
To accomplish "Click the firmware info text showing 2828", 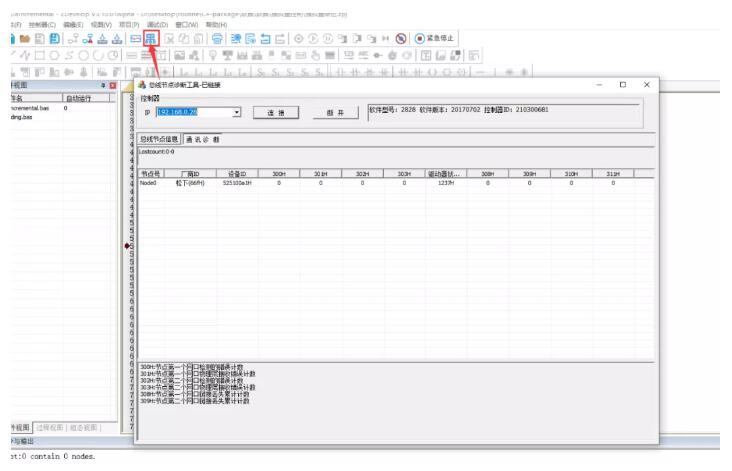I will 458,110.
